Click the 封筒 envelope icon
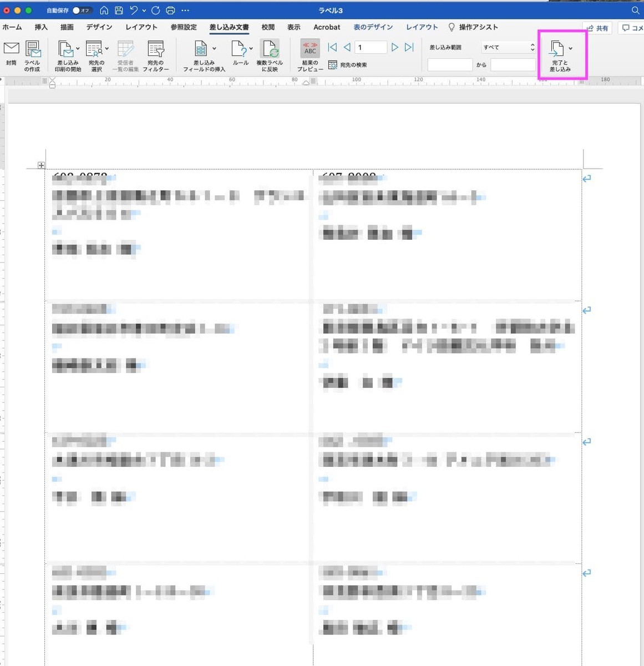This screenshot has width=644, height=666. (x=11, y=49)
